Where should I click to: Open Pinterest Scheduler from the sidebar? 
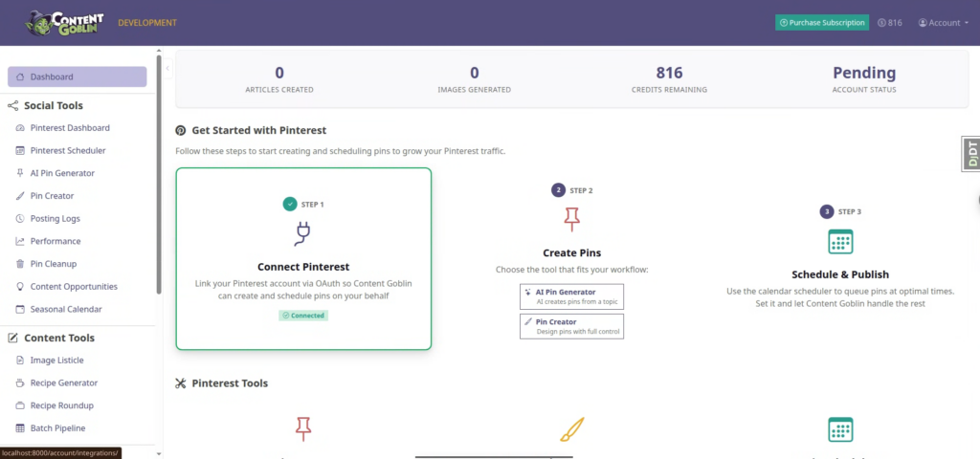(68, 150)
